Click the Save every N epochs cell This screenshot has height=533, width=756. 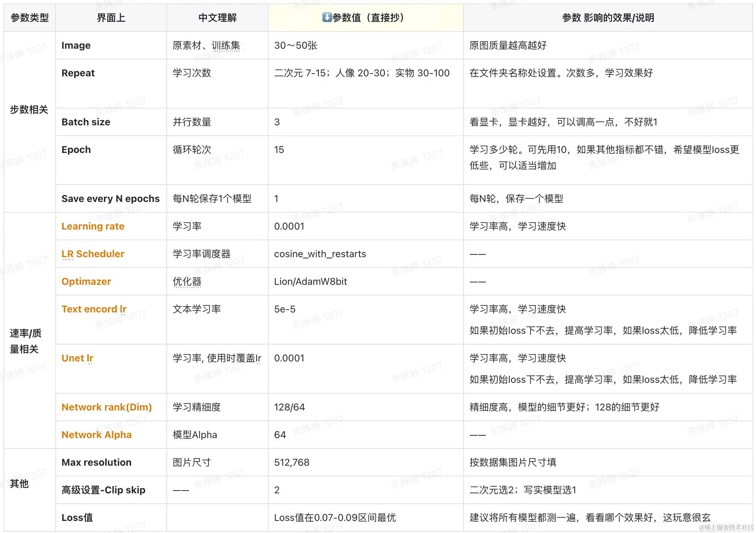(x=110, y=198)
